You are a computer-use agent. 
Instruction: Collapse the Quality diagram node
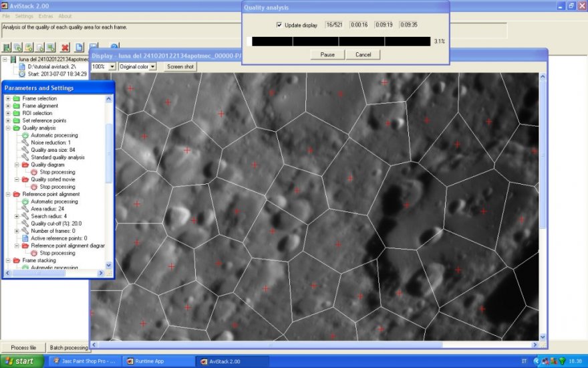tap(17, 165)
